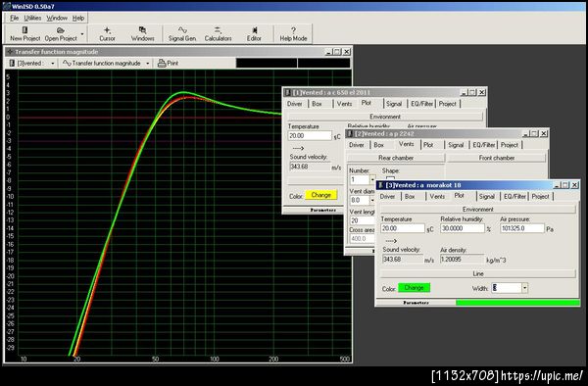The width and height of the screenshot is (588, 386).
Task: Click the Temperature field in window [1]
Action: 310,135
